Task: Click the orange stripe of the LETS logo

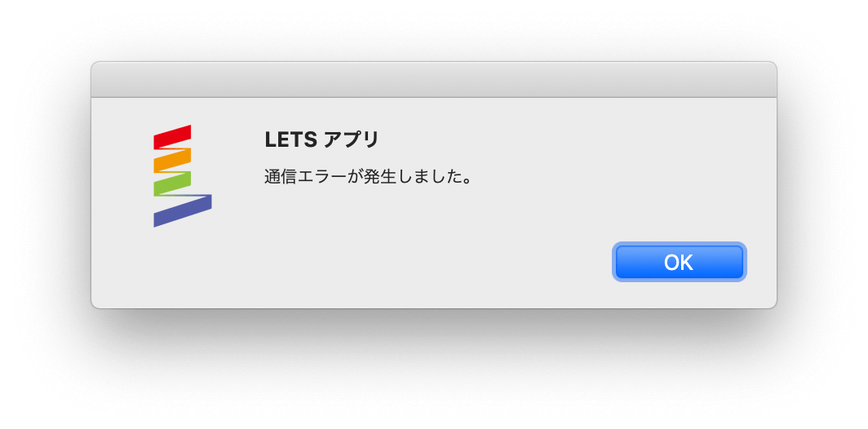Action: 172,160
